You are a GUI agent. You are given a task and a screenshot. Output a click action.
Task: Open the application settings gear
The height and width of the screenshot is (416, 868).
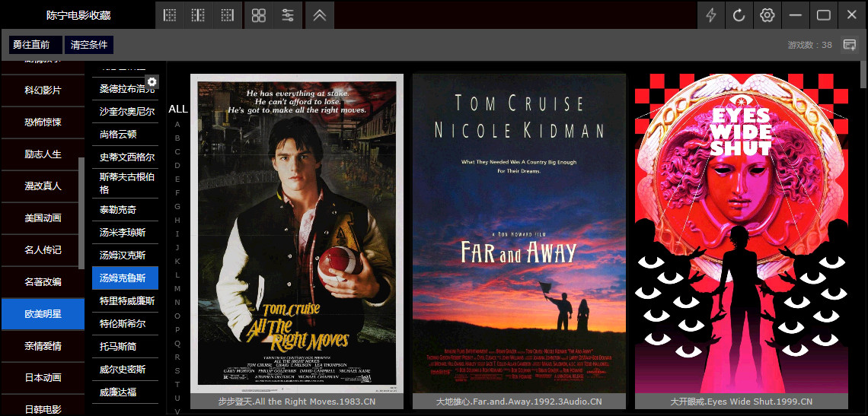coord(767,15)
